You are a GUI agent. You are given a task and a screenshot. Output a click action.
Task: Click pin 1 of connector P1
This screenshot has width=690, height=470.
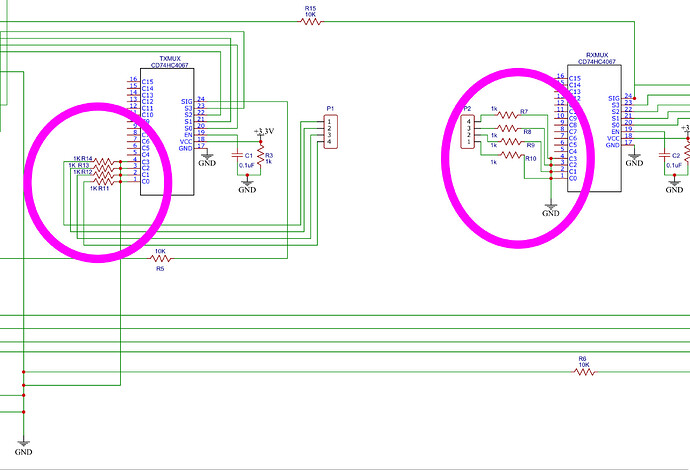[329, 122]
